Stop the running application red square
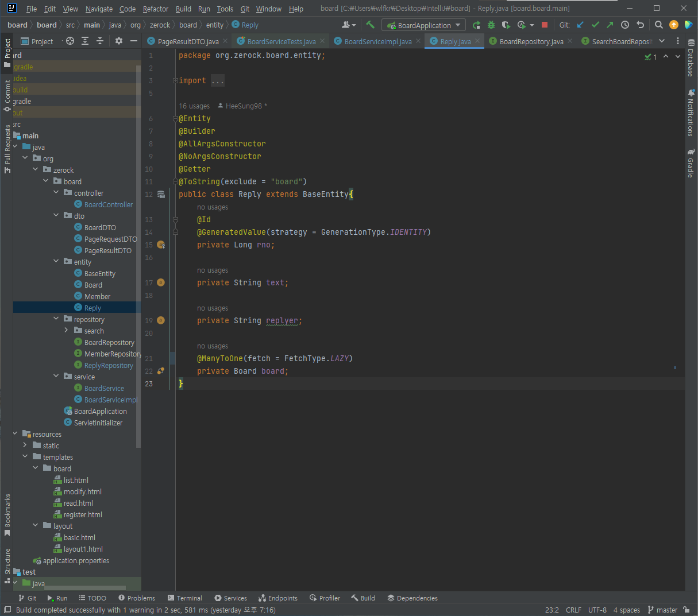The width and height of the screenshot is (698, 616). click(545, 25)
